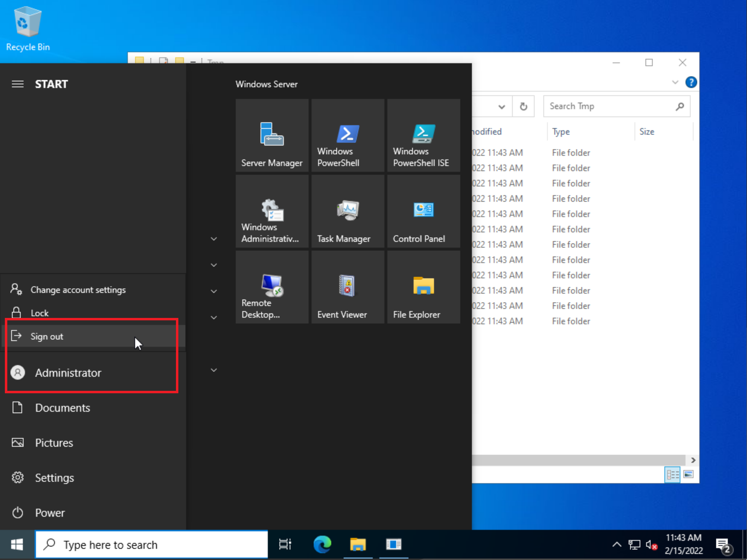The image size is (747, 560).
Task: Collapse Start menu with hamburger icon
Action: [x=17, y=84]
